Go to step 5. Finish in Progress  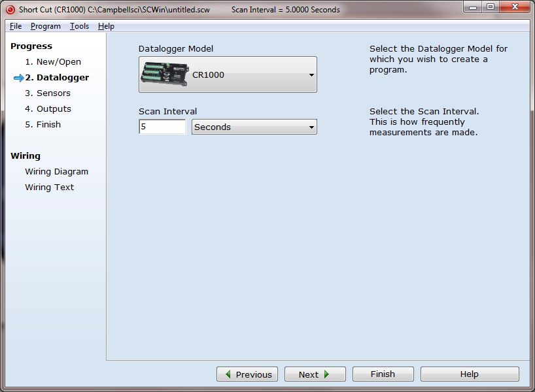click(x=43, y=124)
